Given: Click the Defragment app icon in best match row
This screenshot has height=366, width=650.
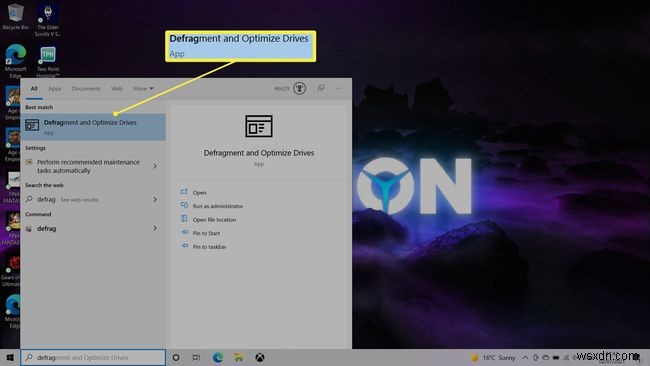Looking at the screenshot, I should coord(32,125).
